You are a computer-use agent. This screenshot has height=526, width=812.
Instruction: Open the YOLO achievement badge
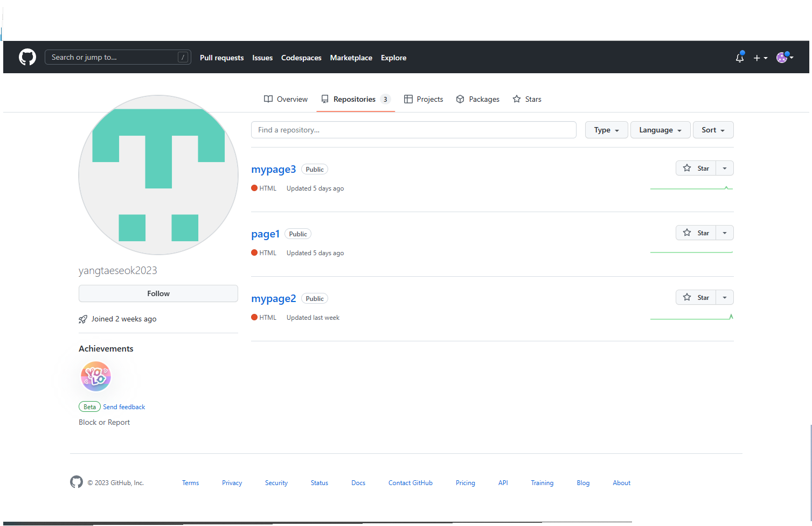tap(96, 376)
